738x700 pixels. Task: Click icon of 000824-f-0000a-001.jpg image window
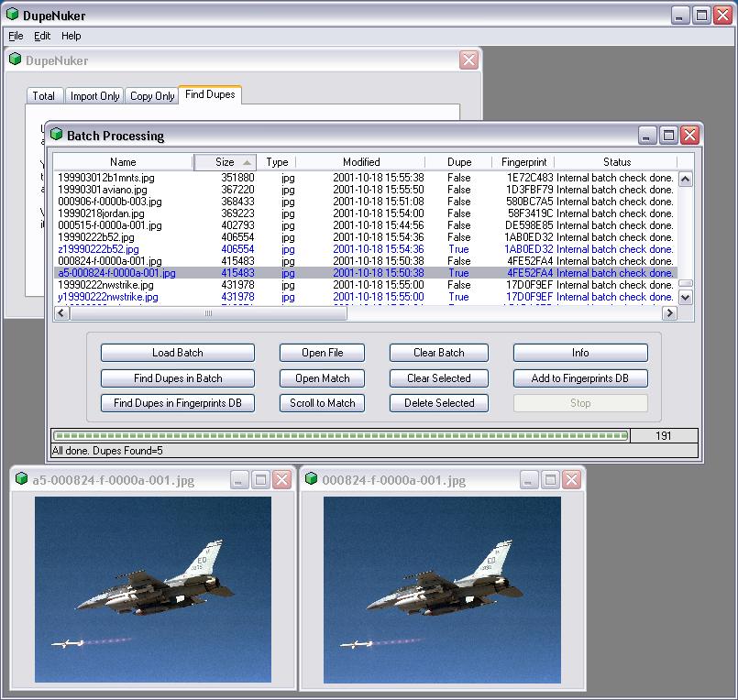312,480
